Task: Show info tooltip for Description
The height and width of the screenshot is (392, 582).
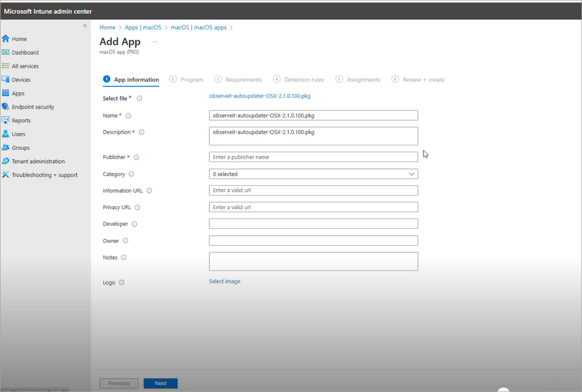Action: click(142, 132)
